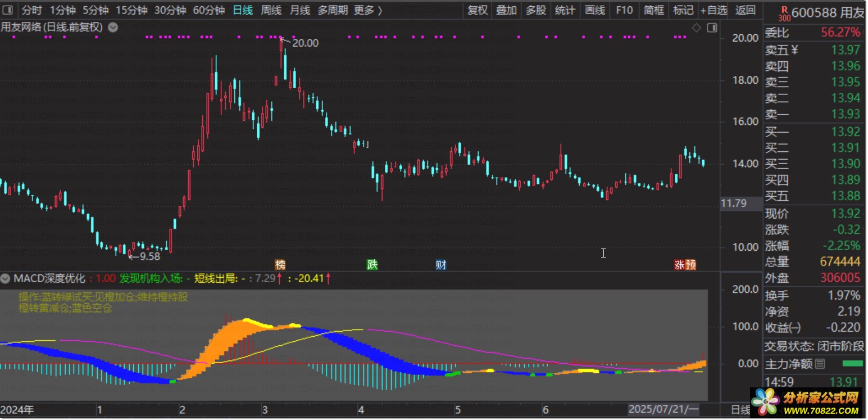Click the 9.58 low price annotation
The image size is (868, 420).
click(x=149, y=256)
